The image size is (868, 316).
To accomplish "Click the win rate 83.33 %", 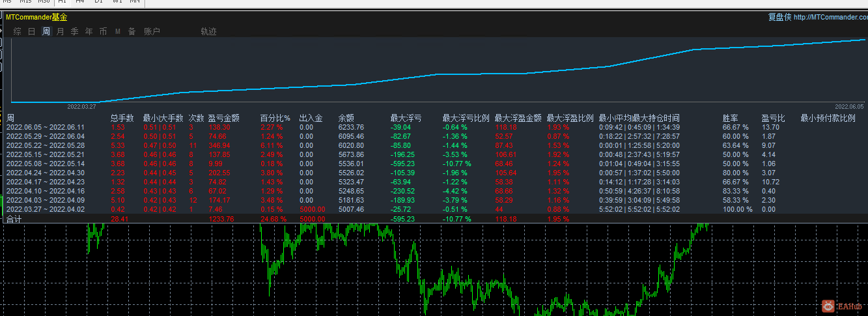I will (x=735, y=191).
